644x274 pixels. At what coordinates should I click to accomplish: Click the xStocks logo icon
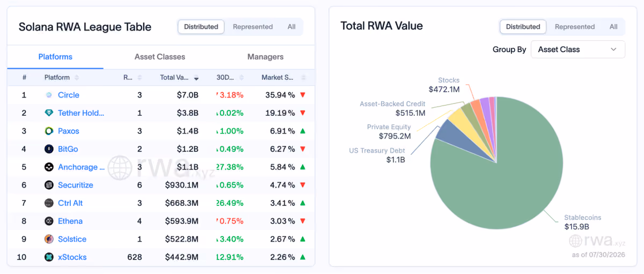pyautogui.click(x=49, y=257)
